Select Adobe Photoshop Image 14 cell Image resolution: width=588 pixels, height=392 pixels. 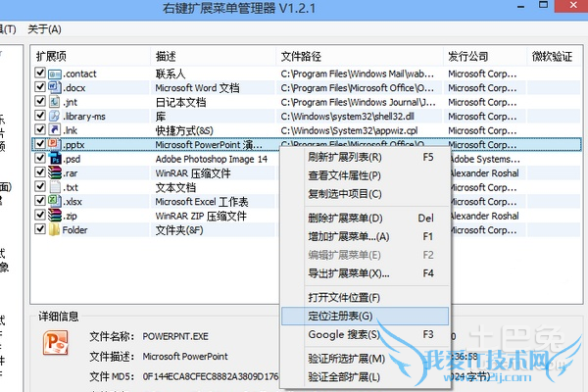click(212, 159)
